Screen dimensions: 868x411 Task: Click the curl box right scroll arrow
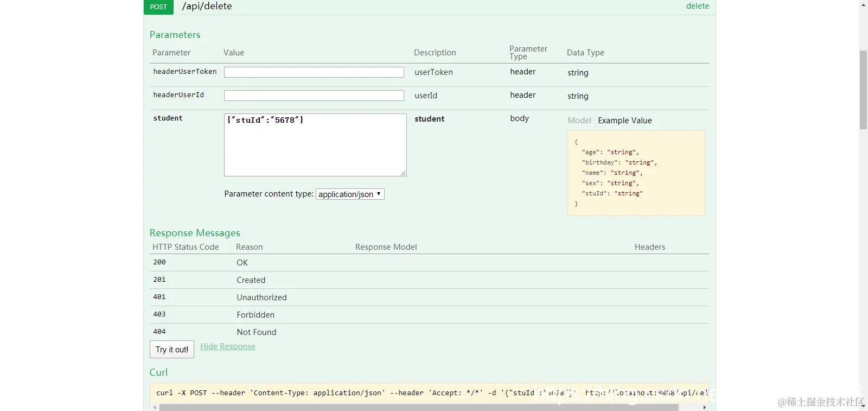click(x=704, y=407)
